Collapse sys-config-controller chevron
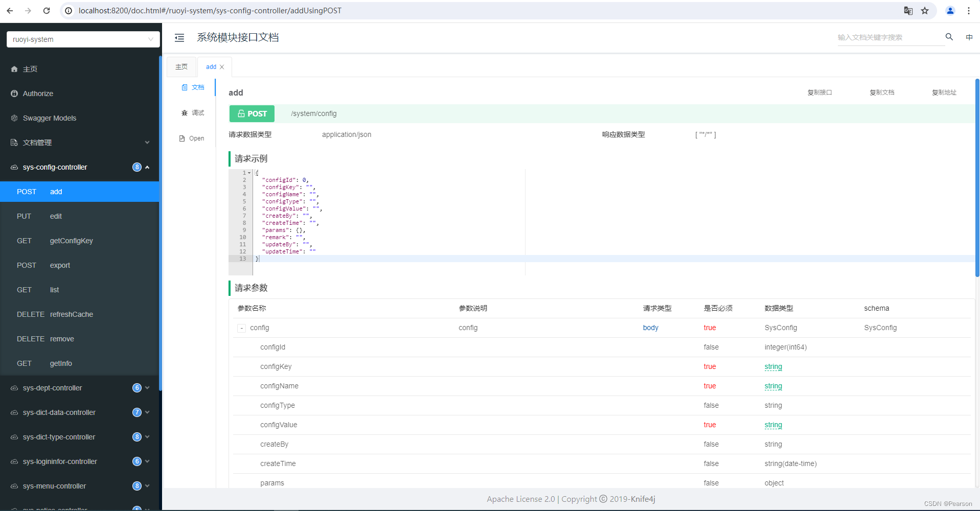 pos(147,167)
